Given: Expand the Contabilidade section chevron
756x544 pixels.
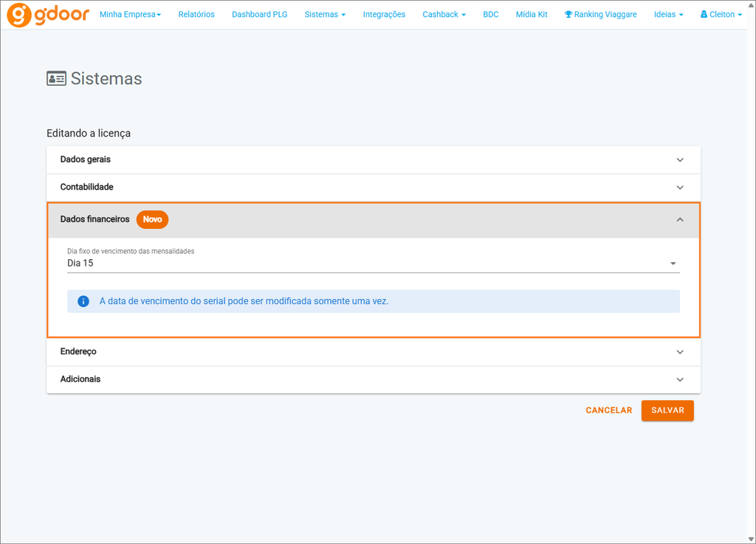Looking at the screenshot, I should click(680, 187).
